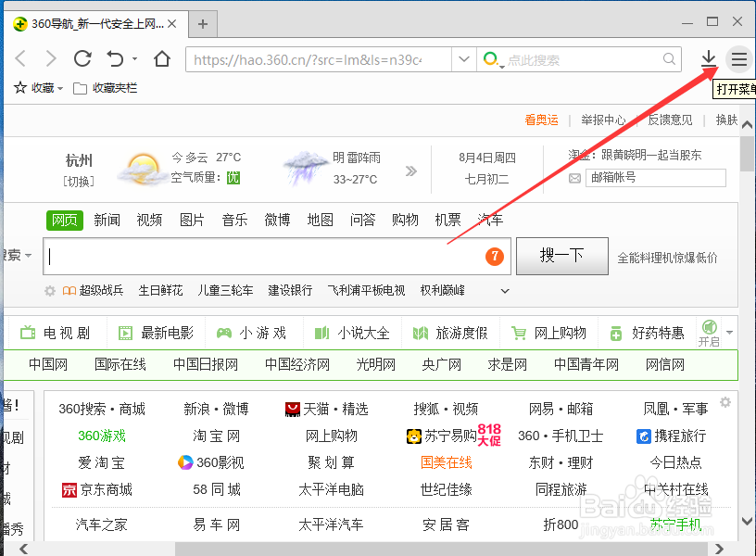Click the browser forward arrow
The width and height of the screenshot is (756, 556).
[51, 58]
